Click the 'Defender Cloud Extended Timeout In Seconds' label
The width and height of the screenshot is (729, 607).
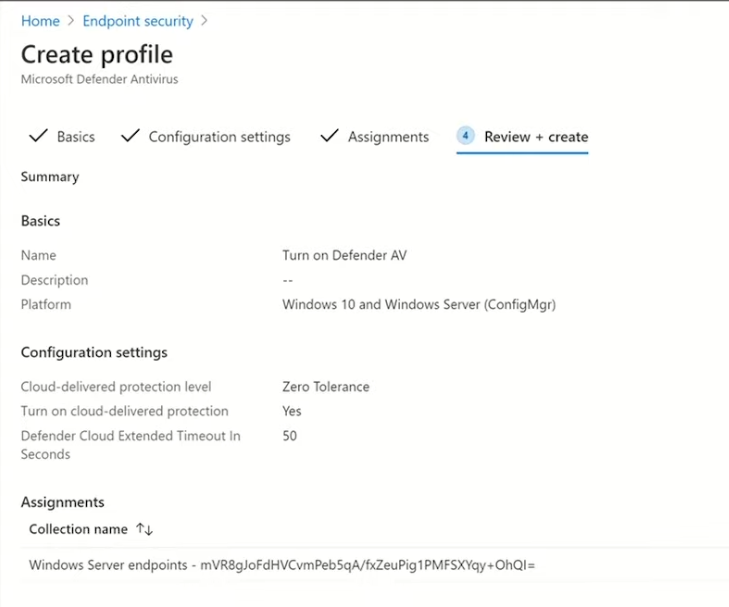tap(131, 445)
